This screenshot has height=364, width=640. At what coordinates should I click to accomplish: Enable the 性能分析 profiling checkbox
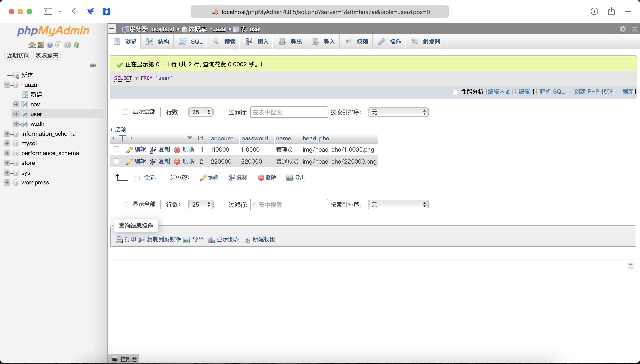455,92
